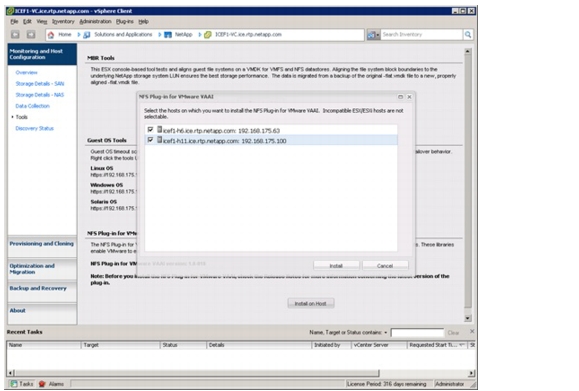Click the horizontal scrollbar in Recent Tasks
Image resolution: width=579 pixels, height=391 pixels.
point(198,373)
